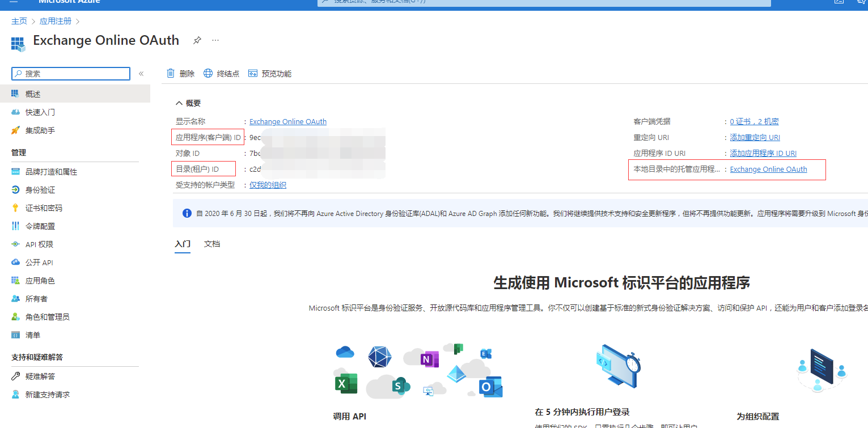Open 快速入门 in the sidebar
Image resolution: width=868 pixels, height=428 pixels.
click(75, 112)
